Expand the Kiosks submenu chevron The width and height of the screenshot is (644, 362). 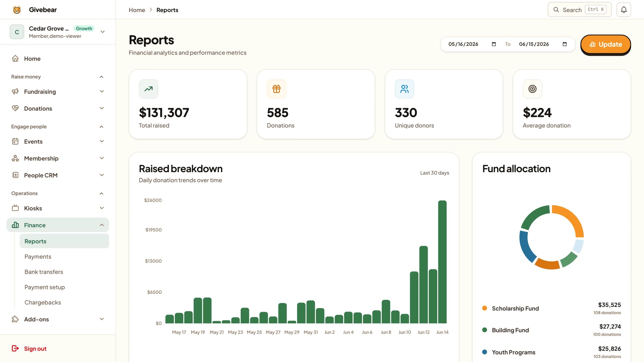(102, 208)
